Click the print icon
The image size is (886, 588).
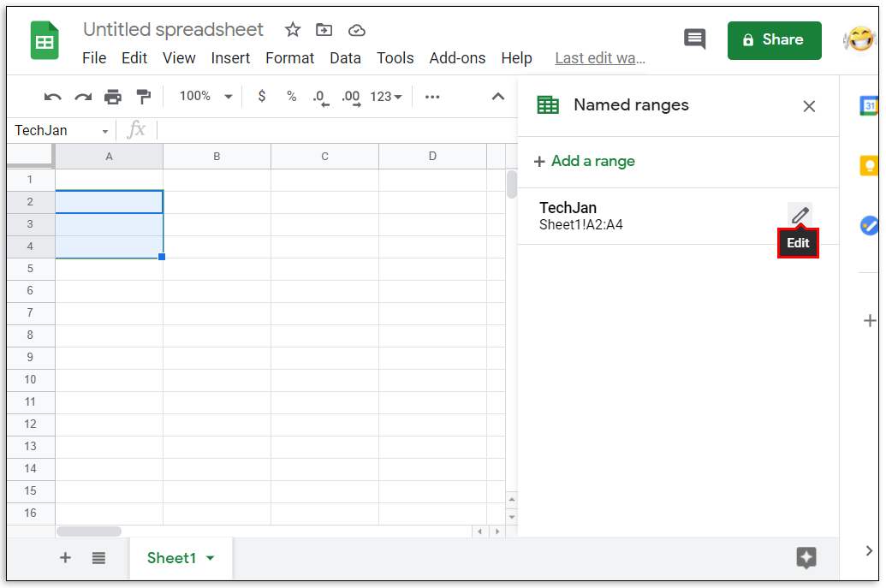pyautogui.click(x=113, y=97)
